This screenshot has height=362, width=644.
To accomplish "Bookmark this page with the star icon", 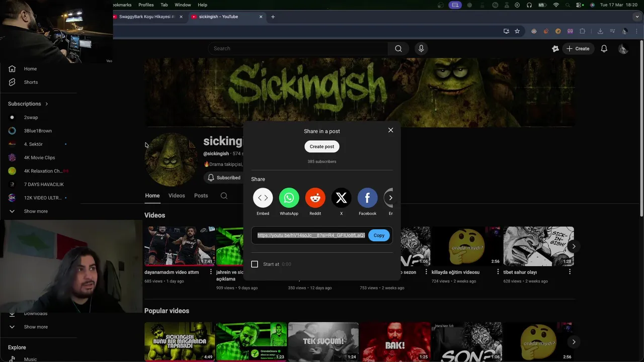I will coord(517,31).
